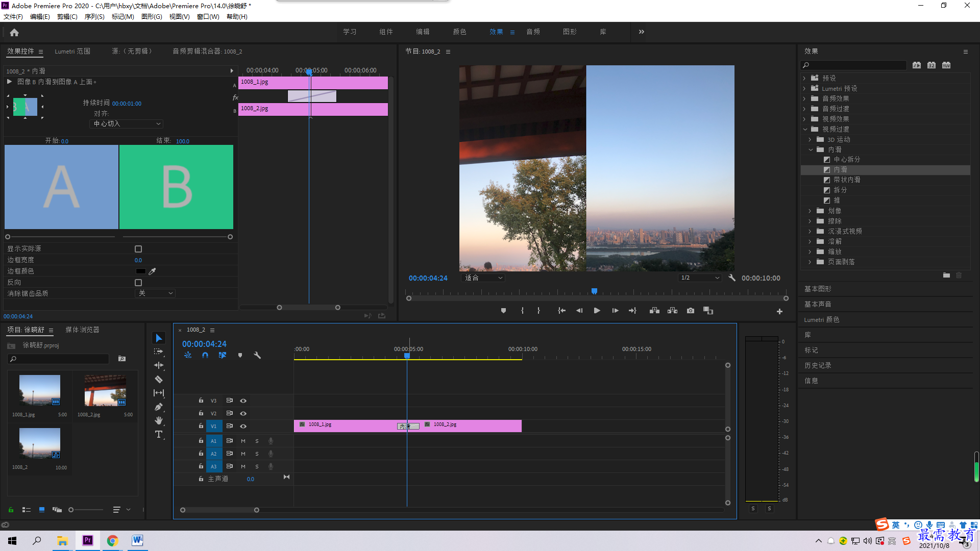980x551 pixels.
Task: Open Program monitor settings wrench
Action: click(x=731, y=278)
